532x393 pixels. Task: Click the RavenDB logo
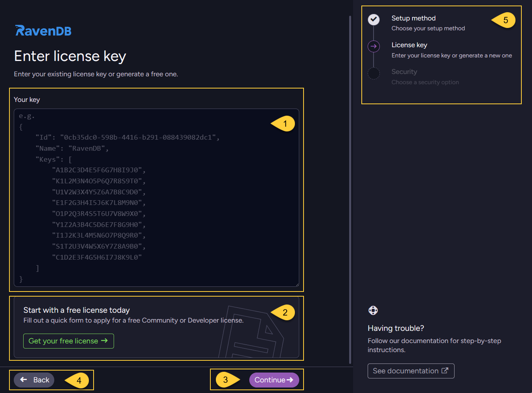tap(43, 31)
